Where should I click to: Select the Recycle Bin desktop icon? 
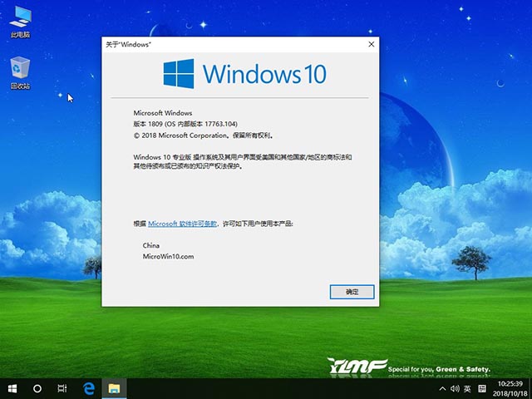point(20,72)
